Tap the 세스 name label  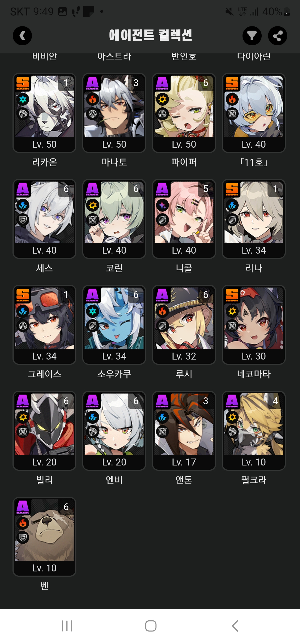pyautogui.click(x=44, y=268)
